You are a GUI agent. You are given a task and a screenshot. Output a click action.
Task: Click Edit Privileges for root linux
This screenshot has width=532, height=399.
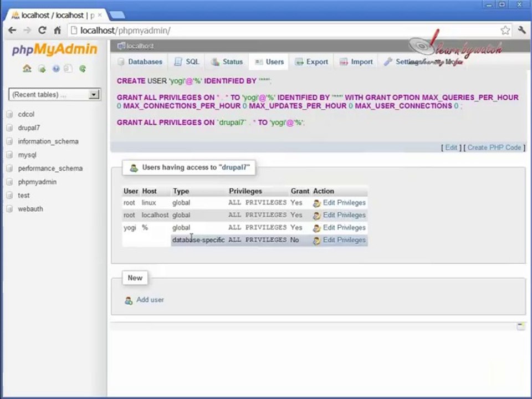344,203
